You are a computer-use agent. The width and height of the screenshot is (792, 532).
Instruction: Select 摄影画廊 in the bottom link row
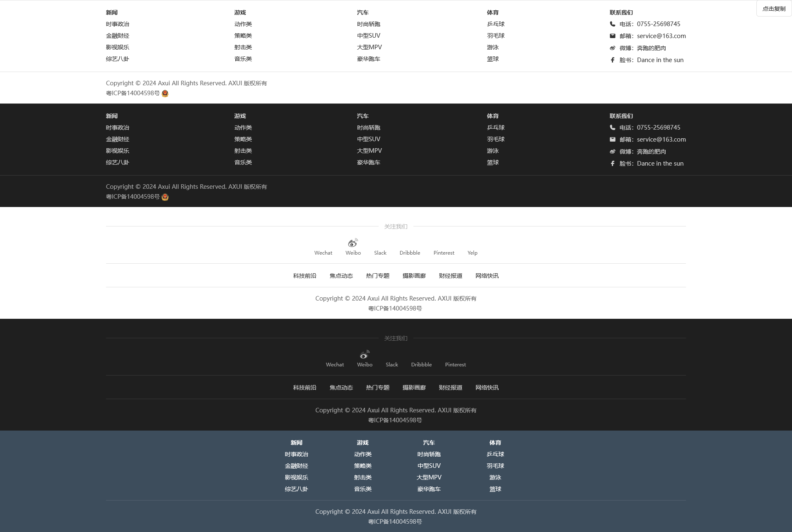tap(414, 276)
